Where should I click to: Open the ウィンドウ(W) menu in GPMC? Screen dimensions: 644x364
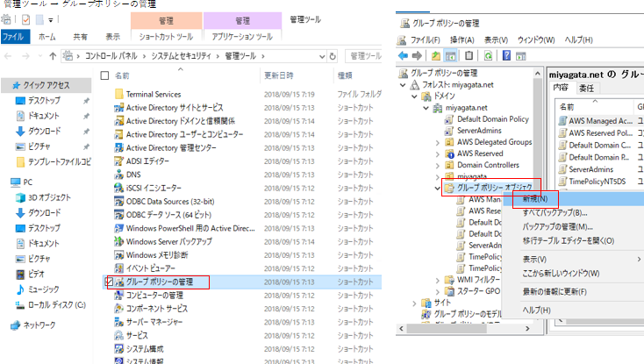pos(536,39)
